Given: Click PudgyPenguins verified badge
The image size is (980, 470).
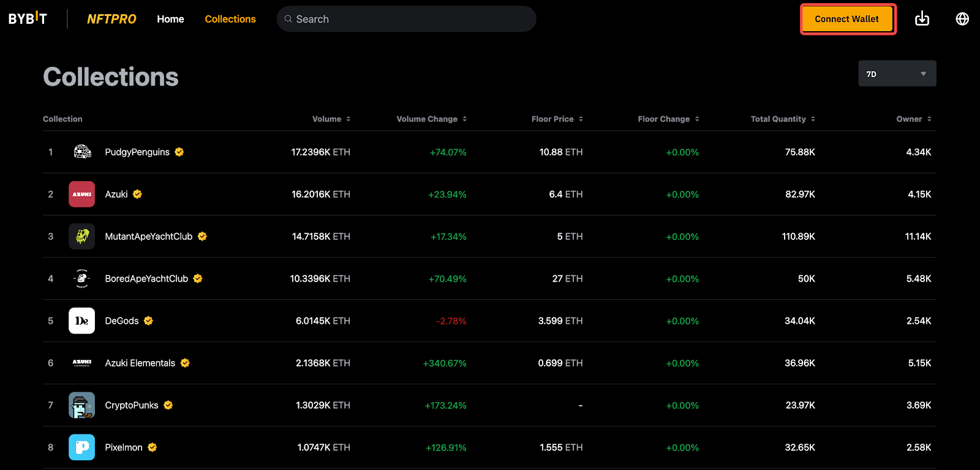Looking at the screenshot, I should point(179,152).
